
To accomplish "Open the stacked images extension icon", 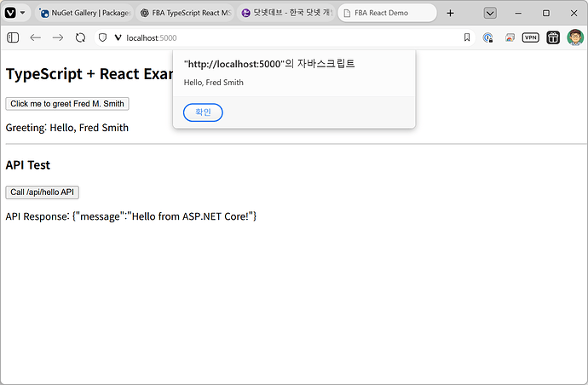I will click(510, 37).
